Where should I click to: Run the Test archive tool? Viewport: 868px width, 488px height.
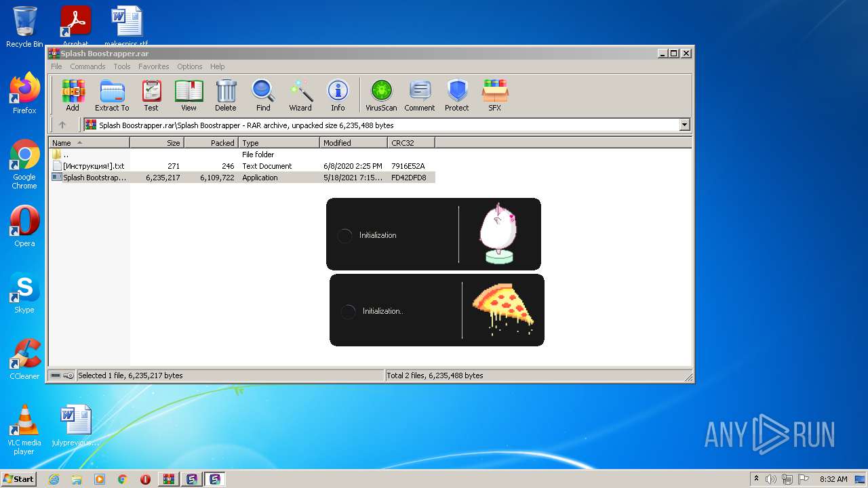151,96
